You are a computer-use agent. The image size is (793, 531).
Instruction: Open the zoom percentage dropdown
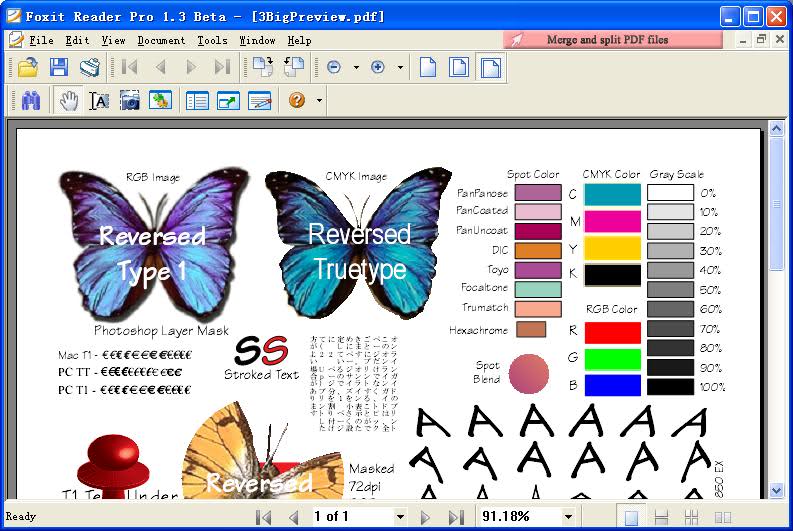(x=568, y=517)
